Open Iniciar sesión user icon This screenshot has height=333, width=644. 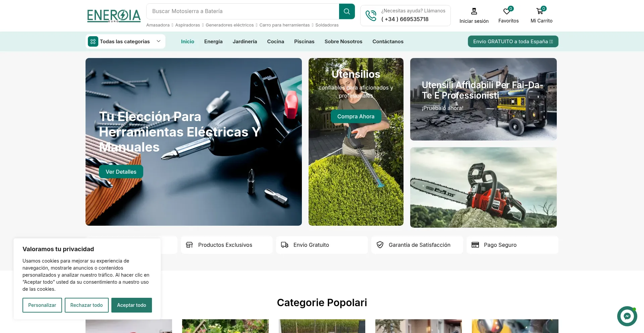pos(474,11)
